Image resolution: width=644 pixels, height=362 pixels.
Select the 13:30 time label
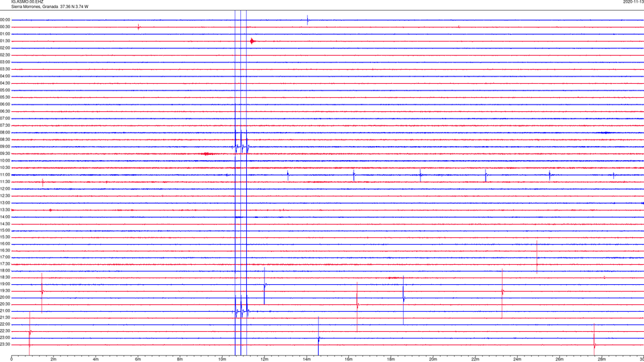[x=5, y=210]
